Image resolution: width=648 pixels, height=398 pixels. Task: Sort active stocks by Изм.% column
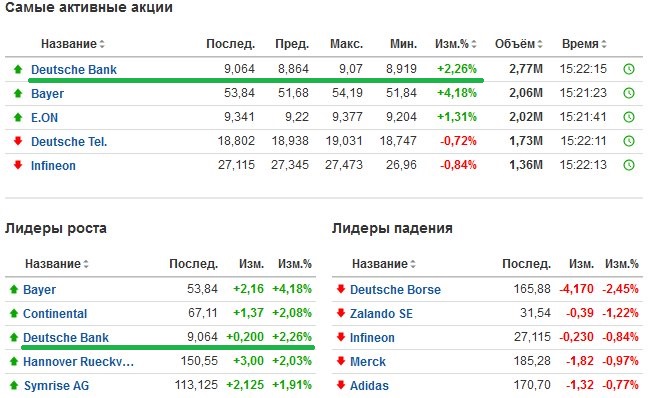(455, 44)
